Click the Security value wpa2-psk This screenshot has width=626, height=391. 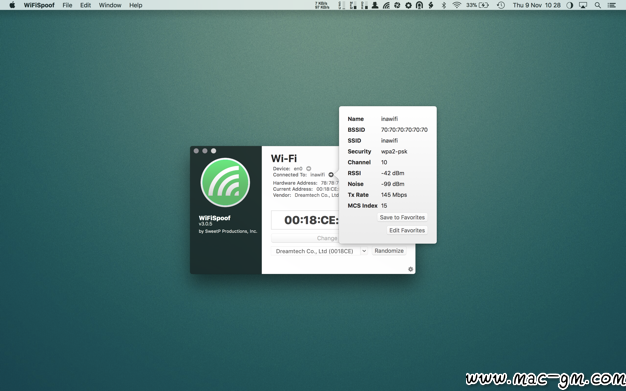[394, 151]
